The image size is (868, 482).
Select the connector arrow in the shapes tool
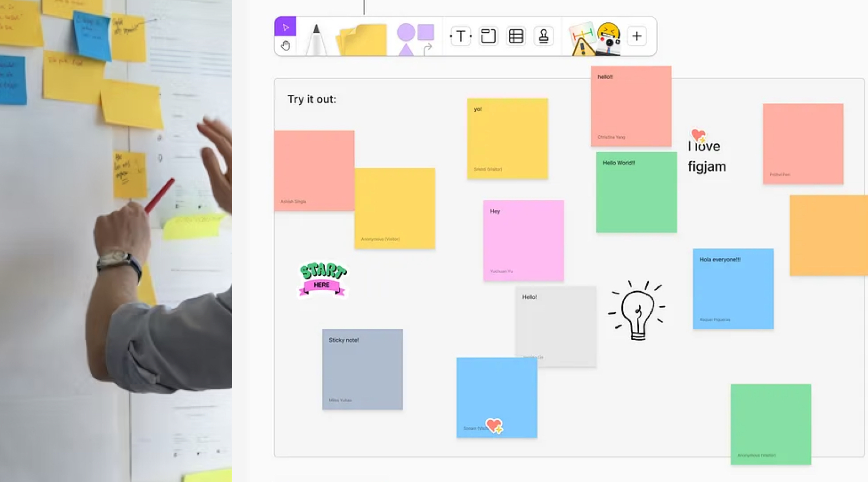(x=427, y=49)
